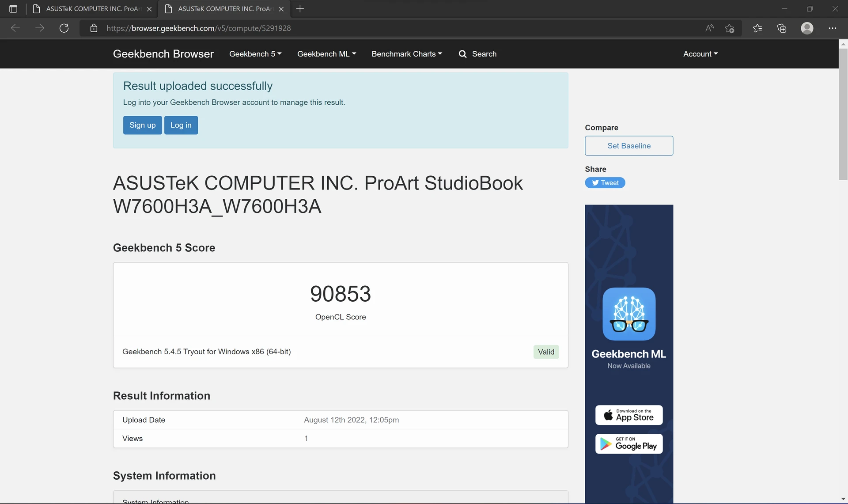This screenshot has width=848, height=504.
Task: Click the back navigation arrow
Action: 15,28
